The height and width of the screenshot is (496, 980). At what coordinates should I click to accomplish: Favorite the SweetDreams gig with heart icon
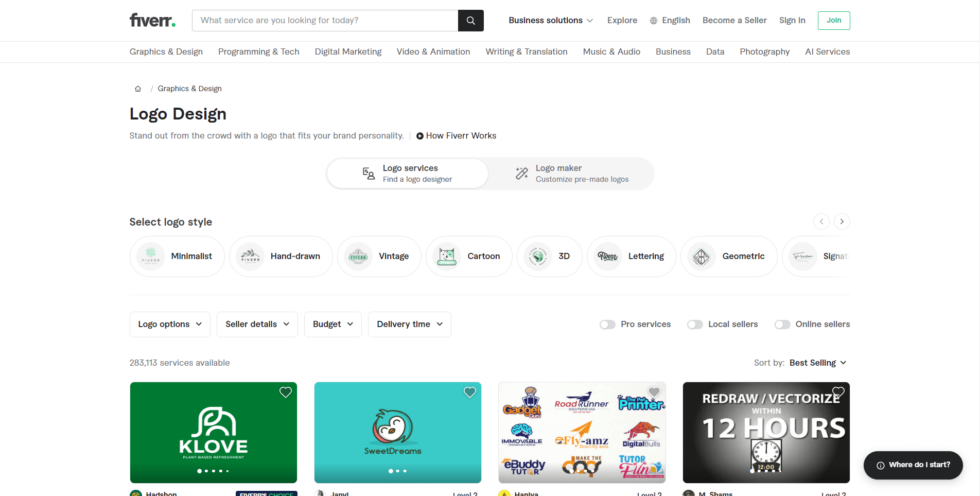[x=469, y=392]
